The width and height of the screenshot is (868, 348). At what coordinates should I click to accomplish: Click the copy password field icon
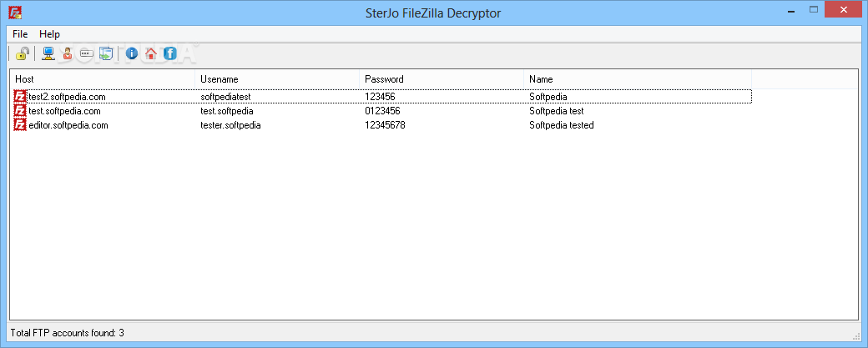tap(86, 53)
